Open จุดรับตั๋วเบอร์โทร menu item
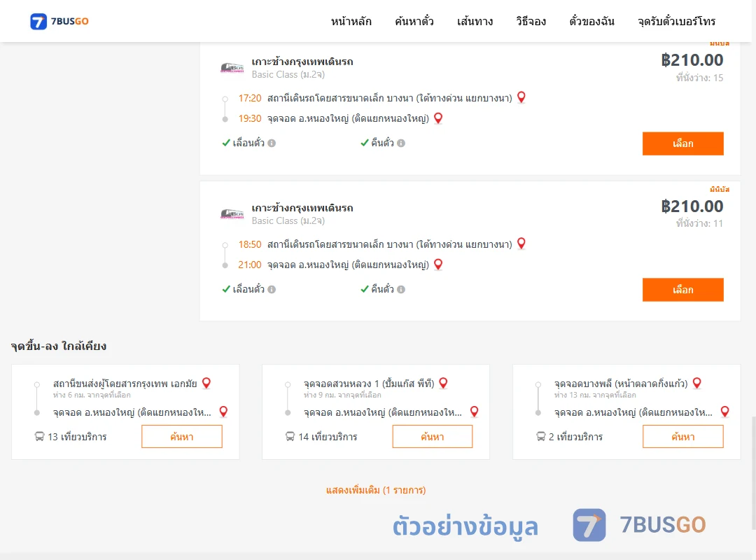This screenshot has height=560, width=756. tap(676, 21)
